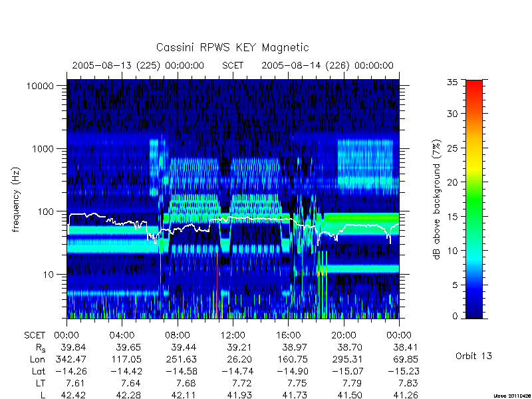The width and height of the screenshot is (532, 399).
Task: Click the Lon value 69.85
Action: (405, 359)
